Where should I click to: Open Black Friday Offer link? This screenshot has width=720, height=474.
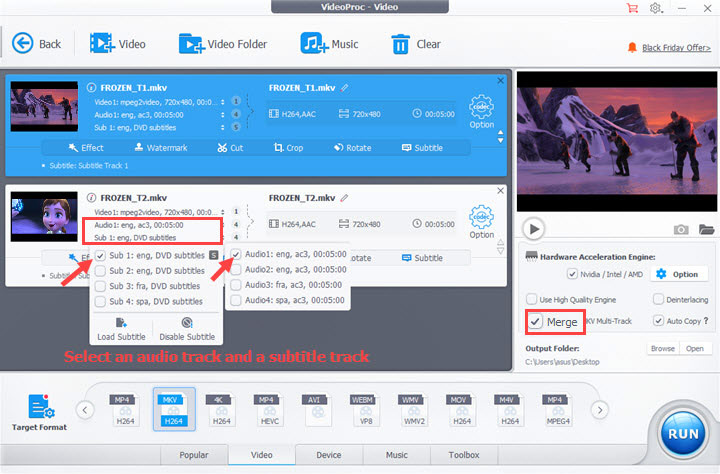click(x=676, y=48)
